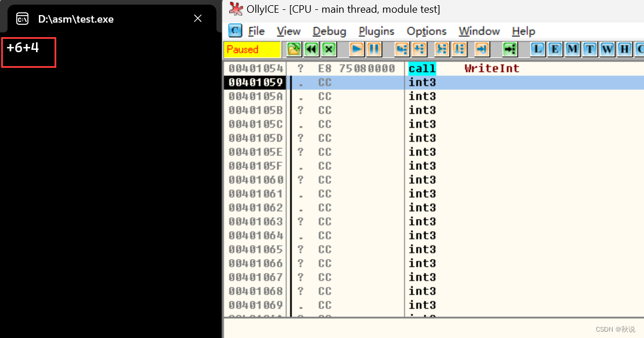Click the OllyICE title bar icon
Screen dimensions: 644x338
coord(236,9)
